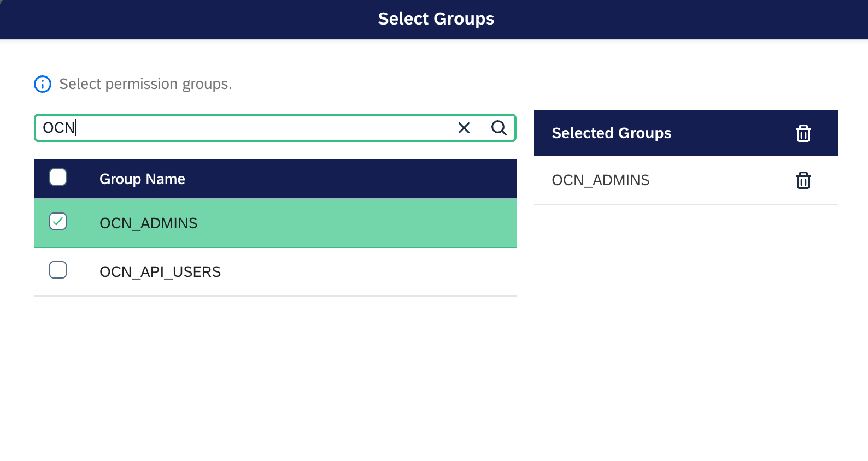Click the Select Groups dialog title
The width and height of the screenshot is (868, 461).
click(436, 19)
